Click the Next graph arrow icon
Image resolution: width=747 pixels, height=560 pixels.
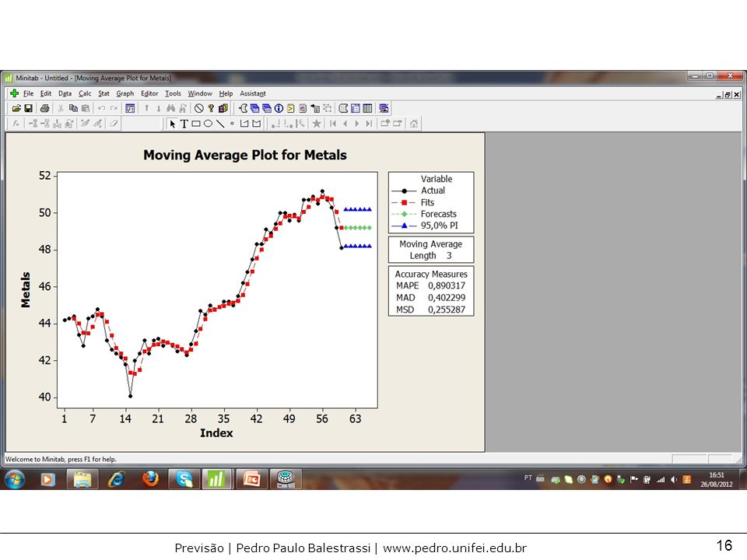[357, 124]
